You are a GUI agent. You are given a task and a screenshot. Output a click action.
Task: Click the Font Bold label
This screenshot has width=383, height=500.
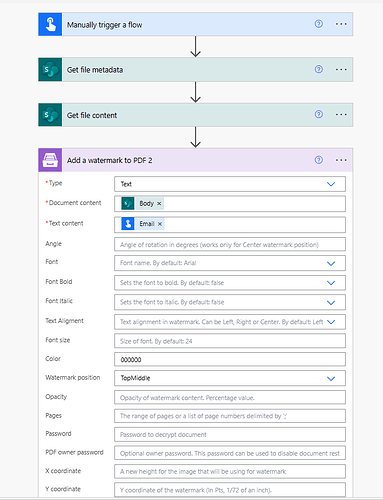(x=59, y=282)
